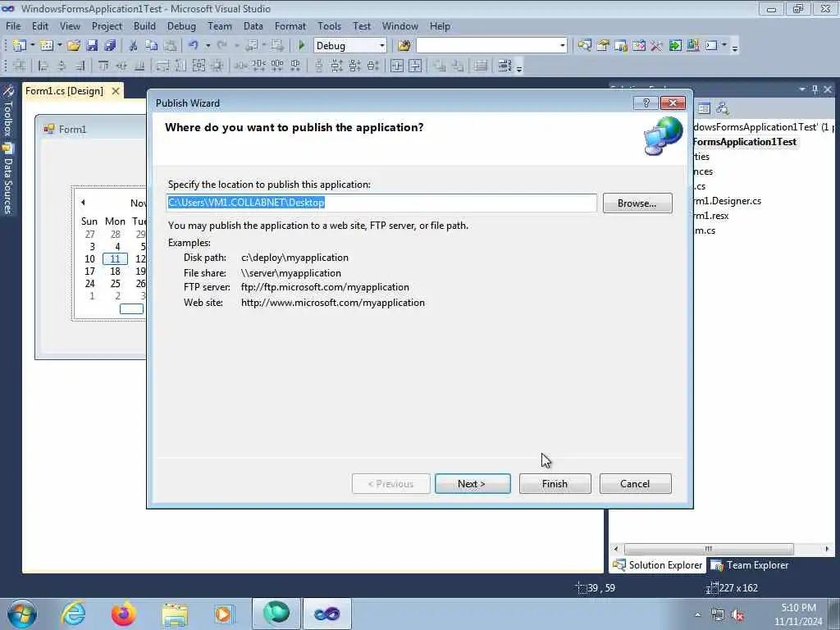Click the Center Vertically layout icon
Screen dimensions: 840x630
point(415,66)
